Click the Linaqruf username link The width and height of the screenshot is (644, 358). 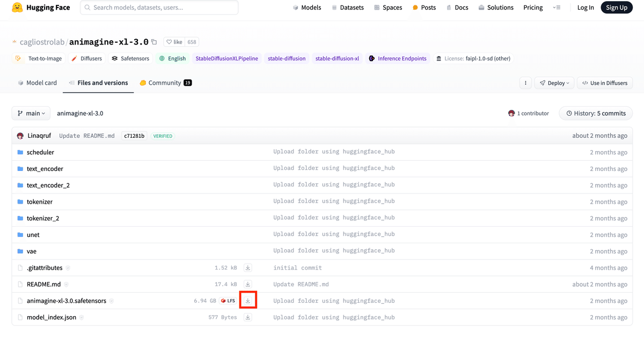click(x=39, y=136)
